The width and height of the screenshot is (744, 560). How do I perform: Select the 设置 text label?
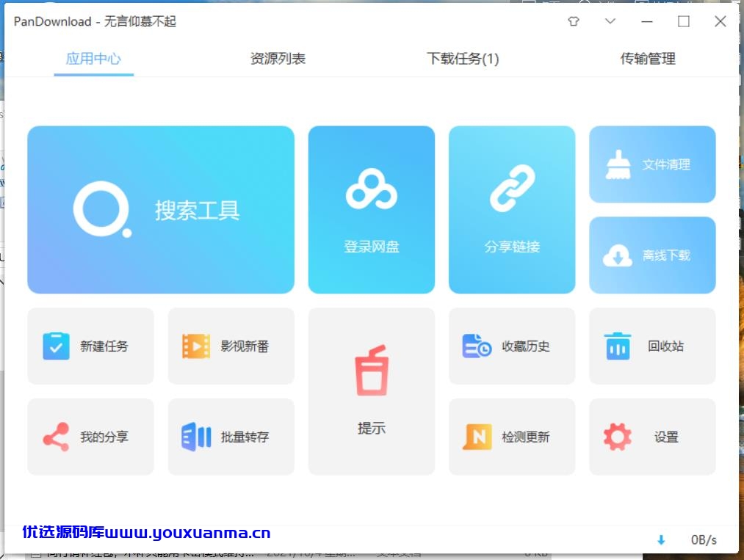[x=665, y=437]
